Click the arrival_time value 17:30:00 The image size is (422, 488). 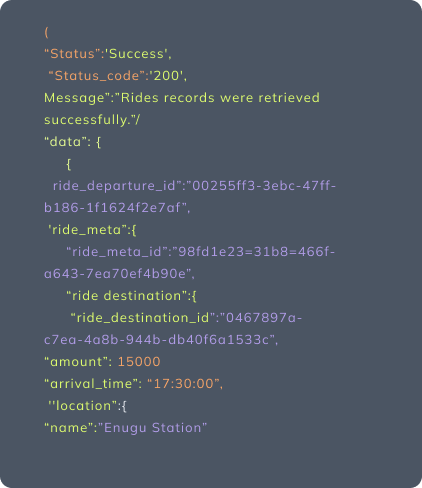coord(183,384)
